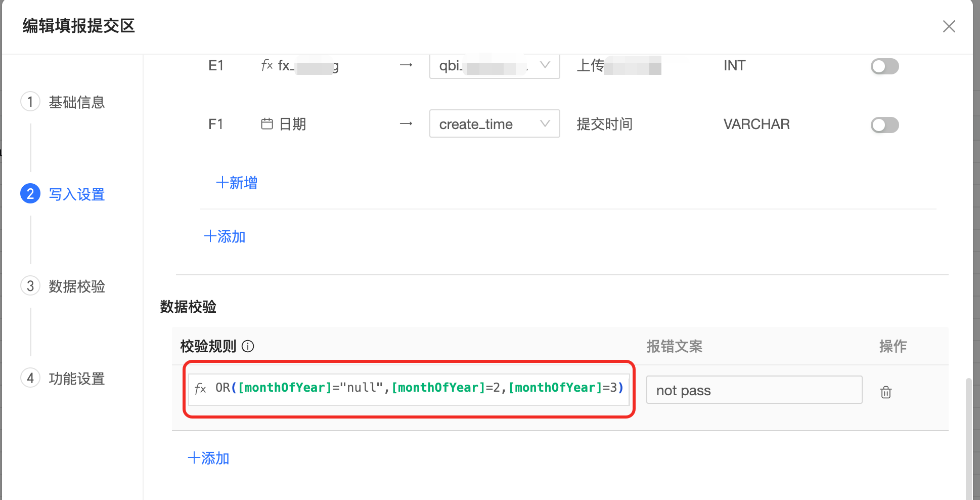Toggle the switch in the E1 INT row
The height and width of the screenshot is (500, 980).
[884, 66]
